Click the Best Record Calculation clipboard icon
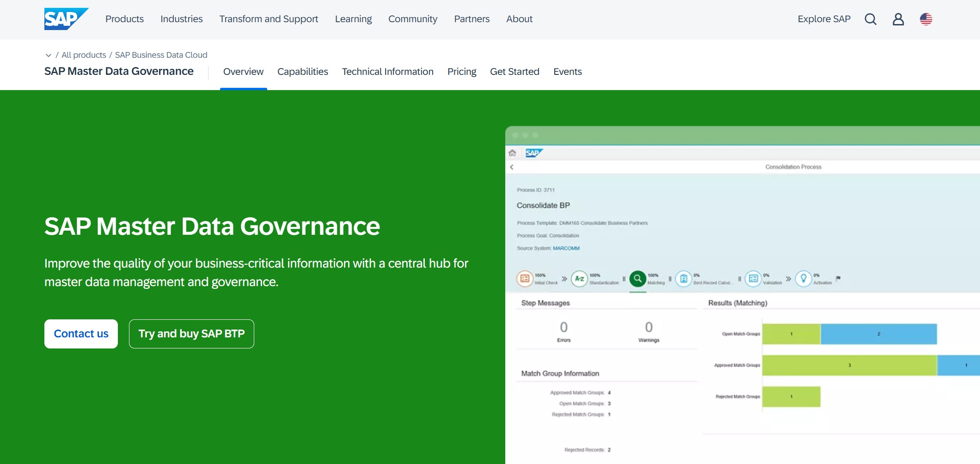The height and width of the screenshot is (464, 980). (x=684, y=278)
